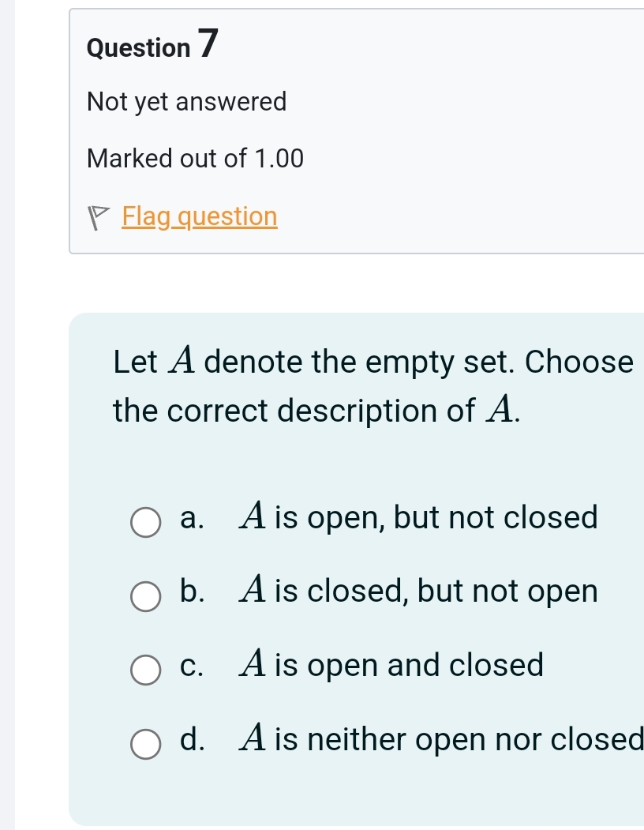Click the letter label 'd.'
Image resolution: width=644 pixels, height=830 pixels.
192,738
